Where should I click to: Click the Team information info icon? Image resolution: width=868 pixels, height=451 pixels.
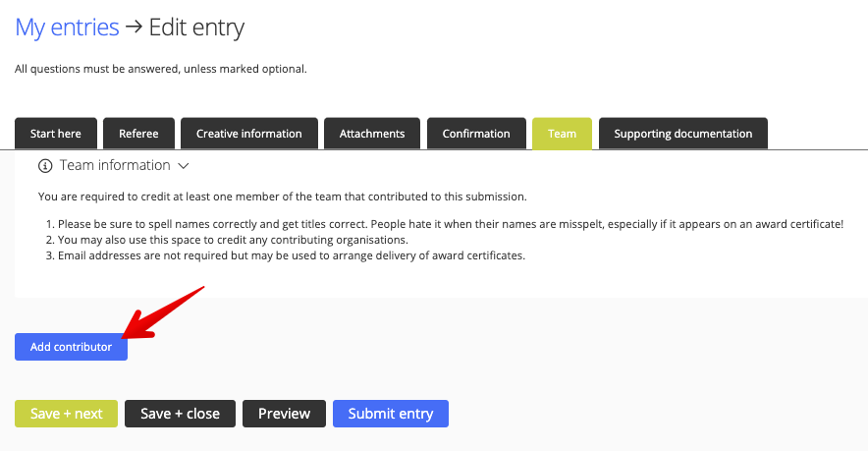[45, 166]
